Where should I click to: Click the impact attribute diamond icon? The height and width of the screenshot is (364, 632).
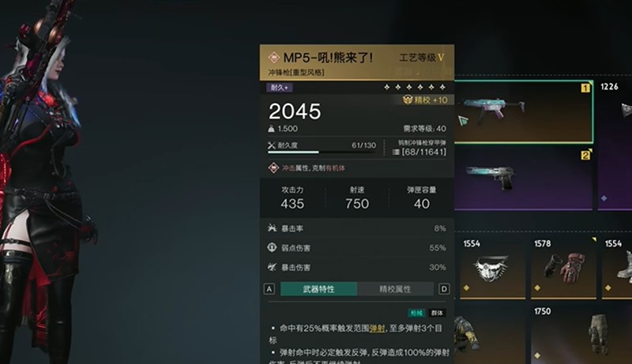coord(273,168)
